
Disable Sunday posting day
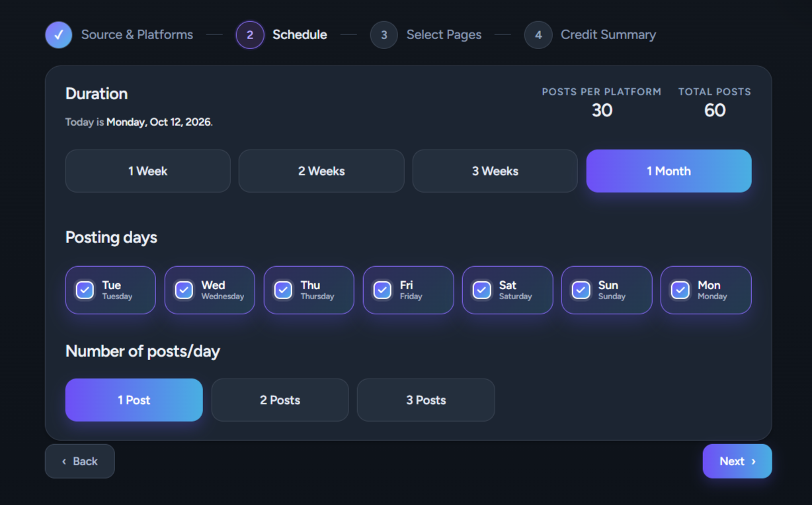point(581,290)
